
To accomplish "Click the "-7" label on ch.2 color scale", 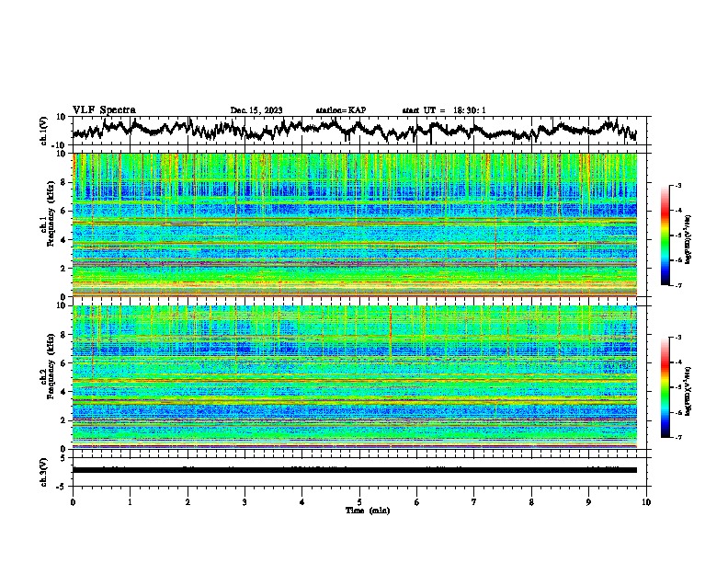I will coord(677,437).
